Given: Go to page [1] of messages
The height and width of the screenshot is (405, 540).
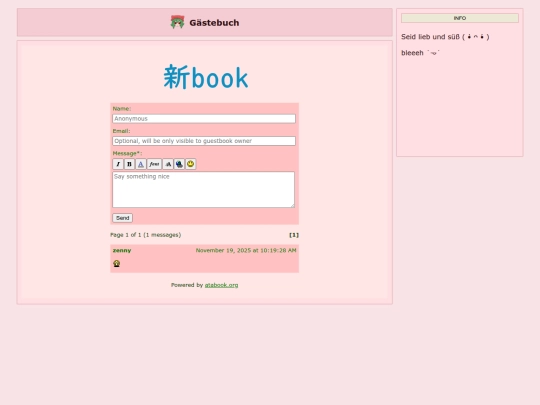Looking at the screenshot, I should click(294, 235).
